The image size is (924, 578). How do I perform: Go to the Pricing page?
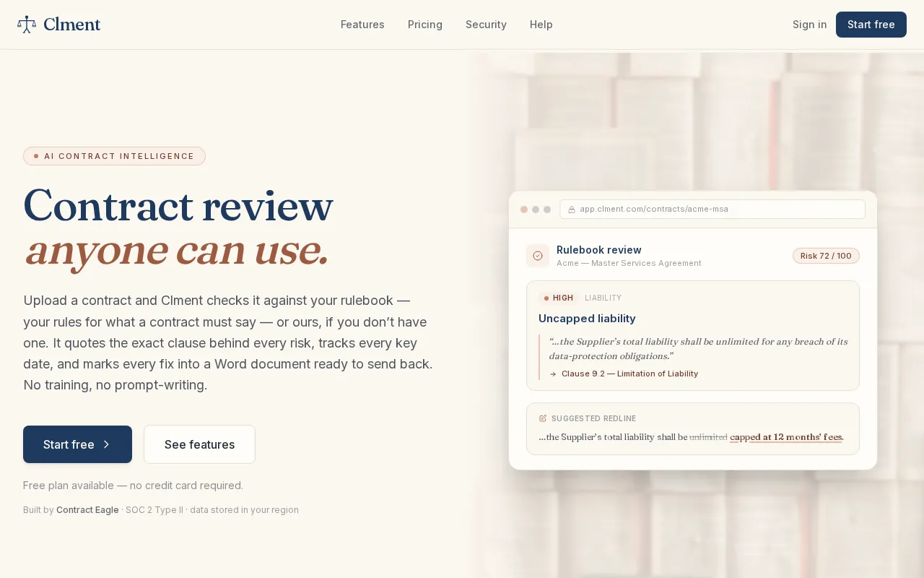pos(425,25)
